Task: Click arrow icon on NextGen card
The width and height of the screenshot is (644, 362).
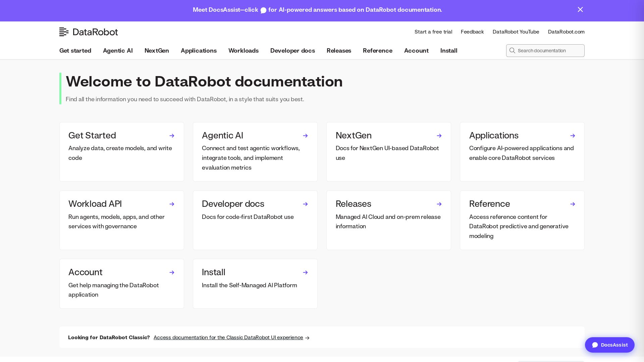Action: [x=439, y=136]
